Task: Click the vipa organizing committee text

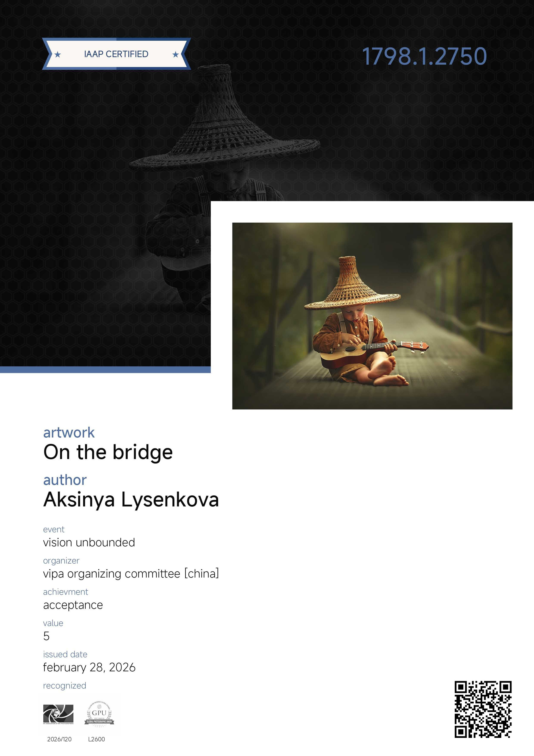Action: 131,574
